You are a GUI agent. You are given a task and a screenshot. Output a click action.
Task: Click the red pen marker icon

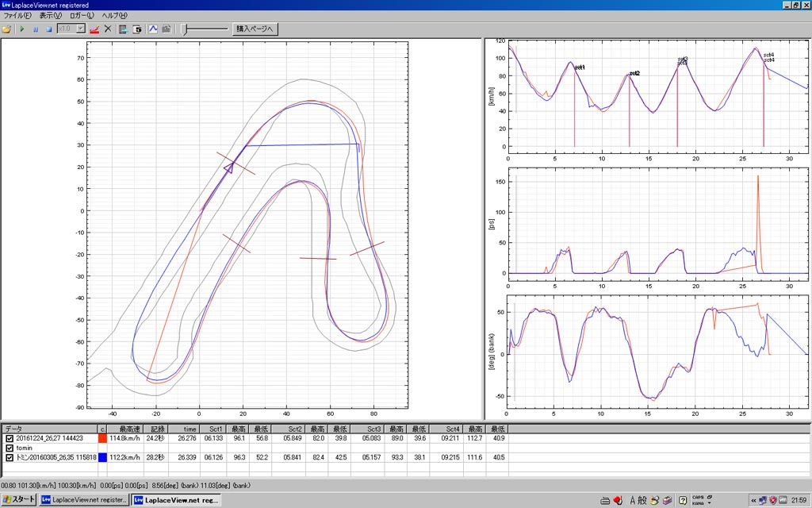tap(94, 29)
